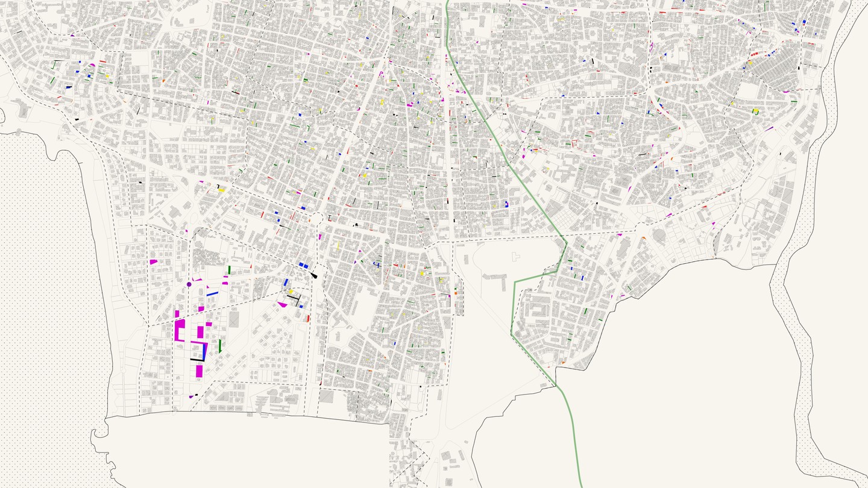Select the red outlined polygon east of green route
868x488 pixels.
(574, 143)
